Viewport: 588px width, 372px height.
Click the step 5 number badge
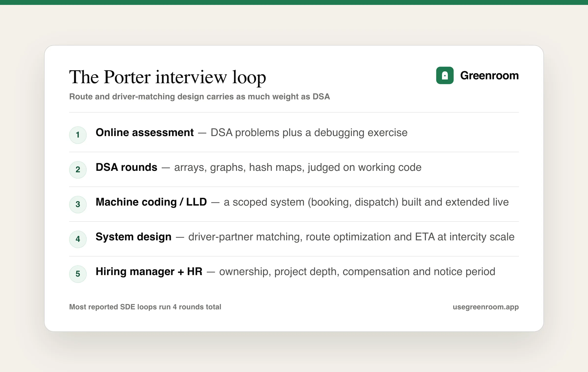pos(78,274)
